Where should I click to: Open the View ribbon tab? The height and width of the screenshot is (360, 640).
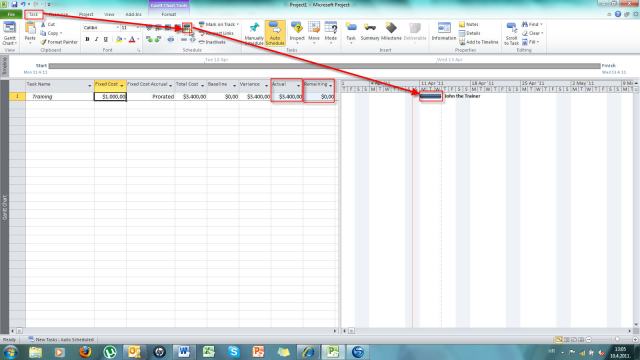109,14
